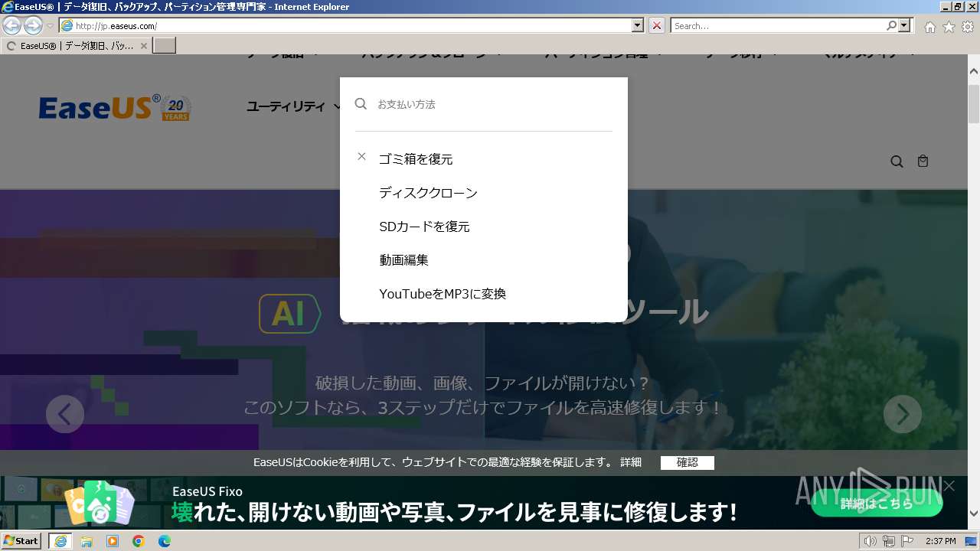980x551 pixels.
Task: Click the 2:37 PM system clock
Action: pyautogui.click(x=941, y=541)
